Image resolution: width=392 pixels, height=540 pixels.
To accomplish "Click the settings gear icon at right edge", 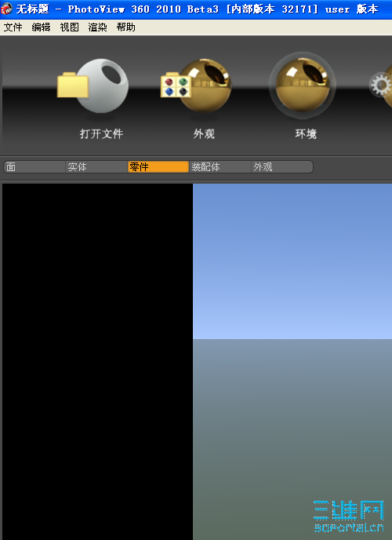I will tap(381, 85).
